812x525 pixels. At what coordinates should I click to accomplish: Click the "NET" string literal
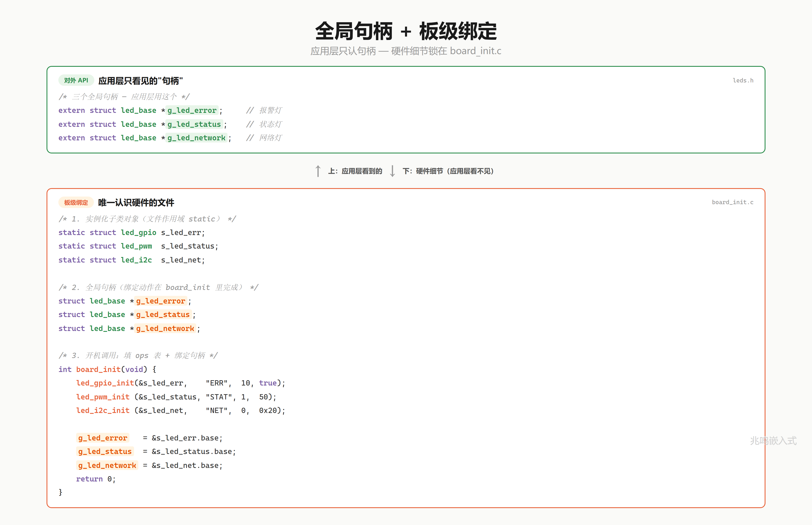(217, 411)
